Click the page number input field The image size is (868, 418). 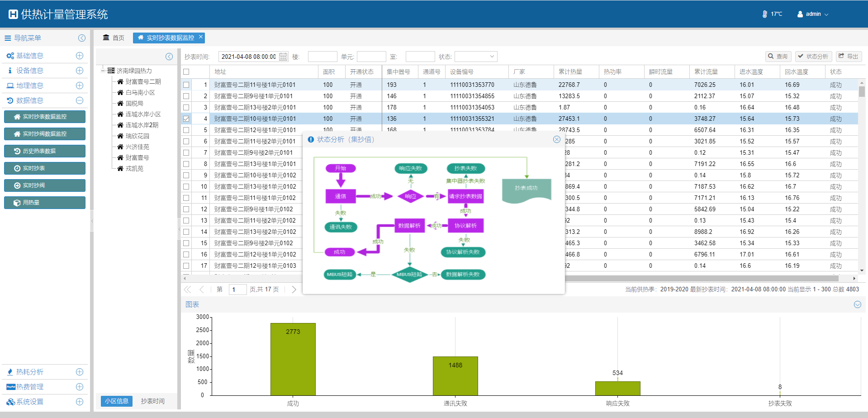237,290
